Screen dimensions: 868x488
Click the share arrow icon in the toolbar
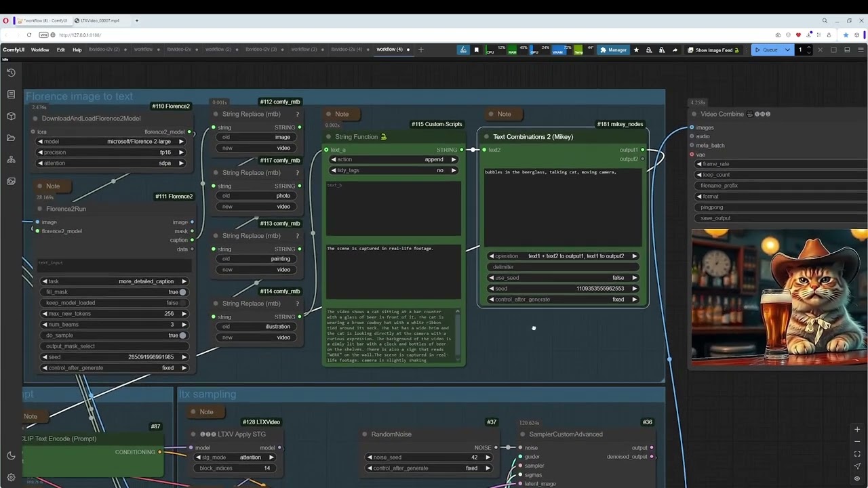[x=675, y=49]
